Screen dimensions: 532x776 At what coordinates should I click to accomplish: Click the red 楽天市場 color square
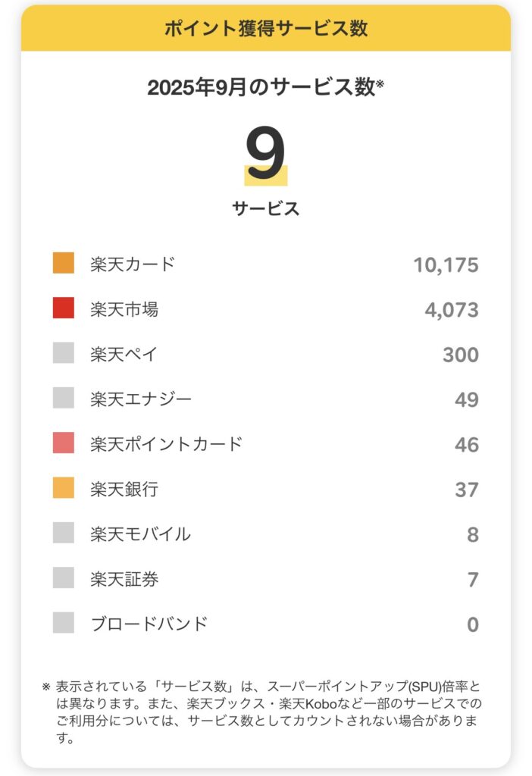click(x=64, y=308)
